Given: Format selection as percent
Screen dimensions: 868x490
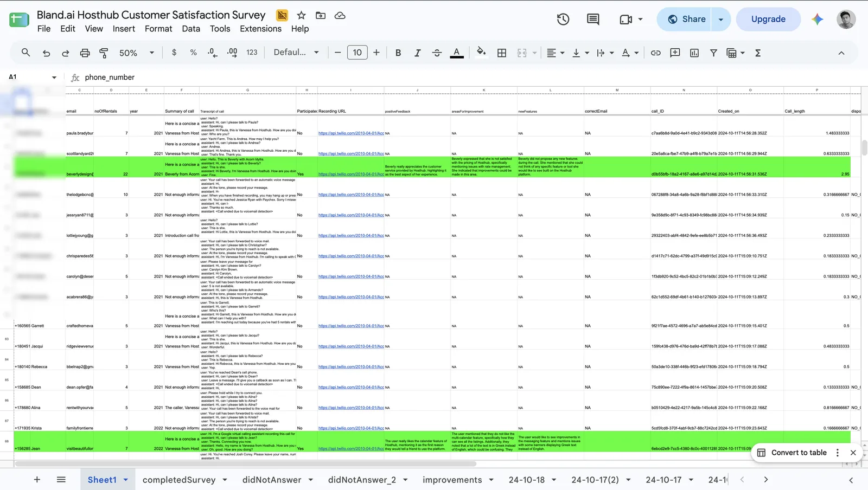Looking at the screenshot, I should (193, 53).
